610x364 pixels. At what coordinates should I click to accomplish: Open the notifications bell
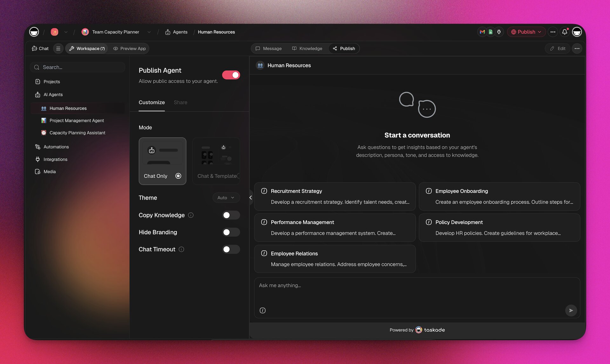pyautogui.click(x=565, y=32)
